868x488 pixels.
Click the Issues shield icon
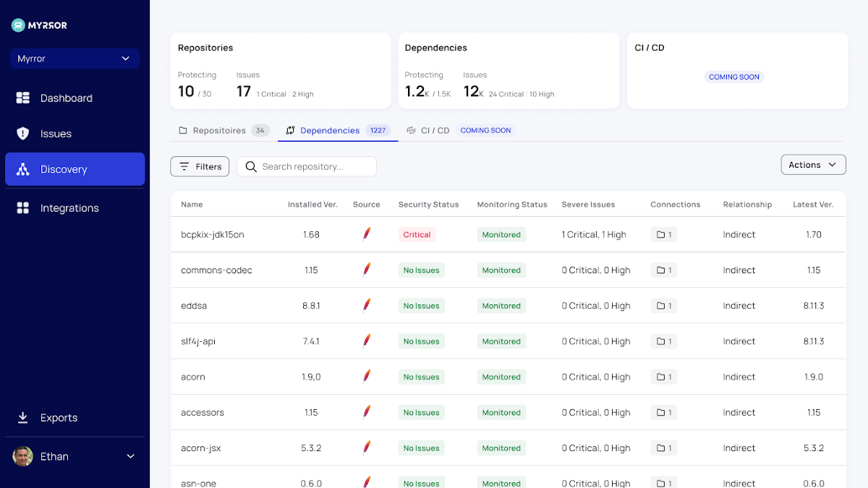click(x=23, y=134)
